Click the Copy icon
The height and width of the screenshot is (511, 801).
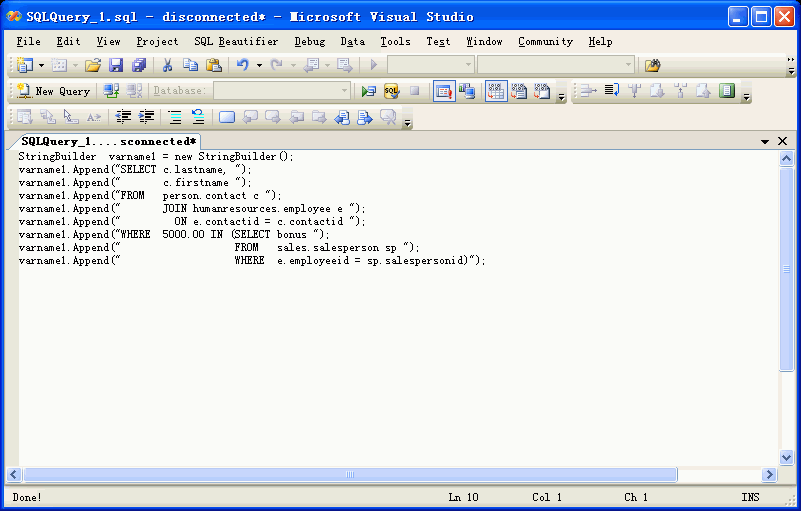click(191, 65)
